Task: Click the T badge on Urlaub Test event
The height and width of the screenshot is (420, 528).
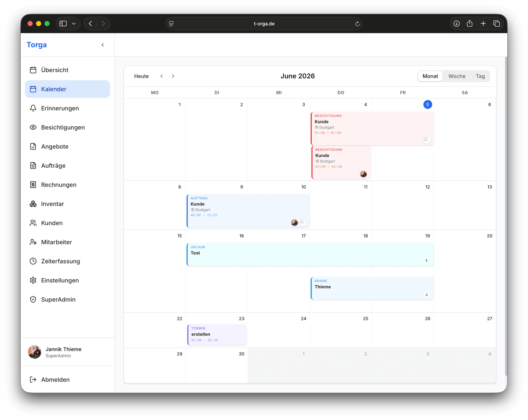Action: click(x=427, y=261)
